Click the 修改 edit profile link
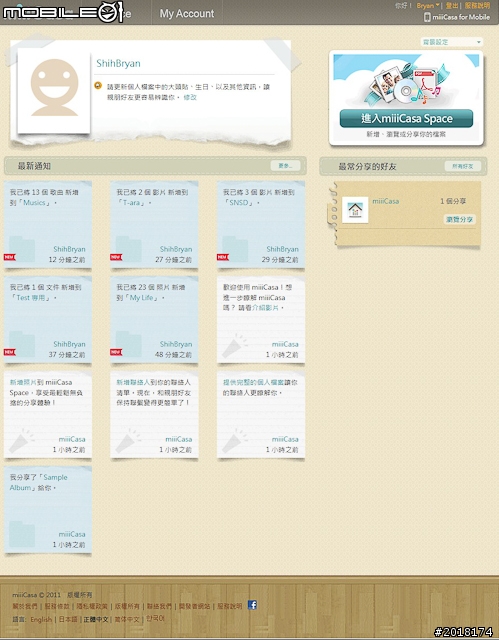Image resolution: width=499 pixels, height=640 pixels. [x=190, y=97]
